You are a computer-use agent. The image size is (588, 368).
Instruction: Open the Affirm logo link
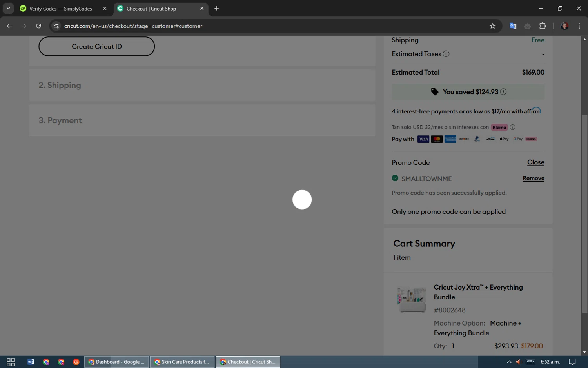coord(532,111)
